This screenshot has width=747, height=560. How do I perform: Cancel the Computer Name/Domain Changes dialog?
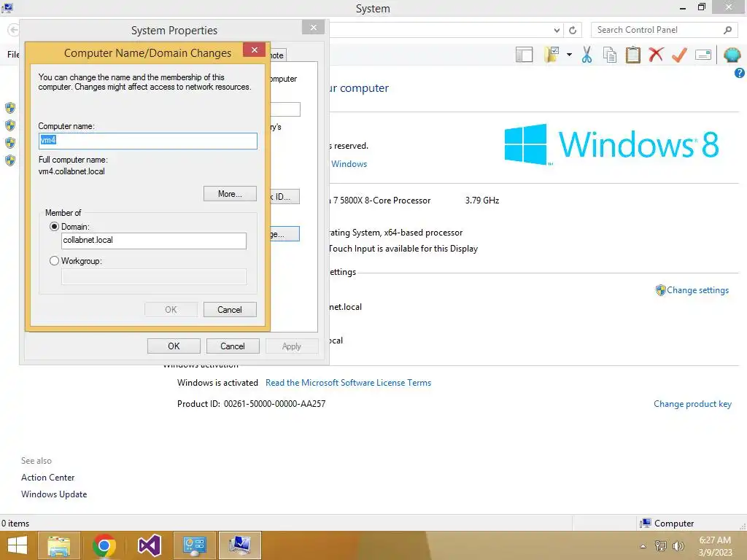(x=230, y=309)
